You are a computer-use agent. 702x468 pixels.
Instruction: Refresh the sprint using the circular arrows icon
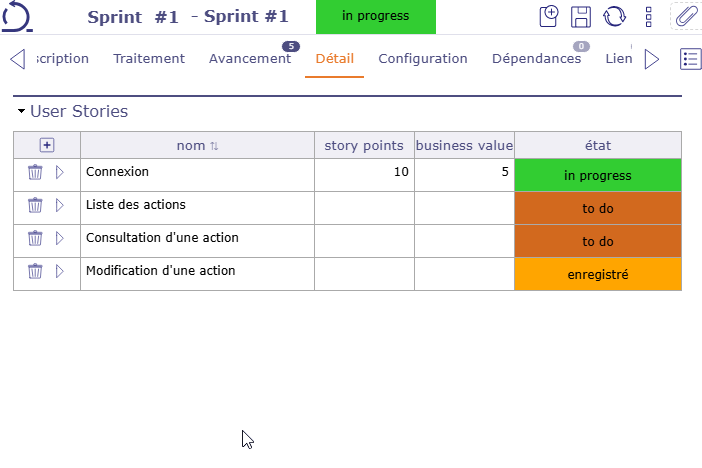click(614, 16)
